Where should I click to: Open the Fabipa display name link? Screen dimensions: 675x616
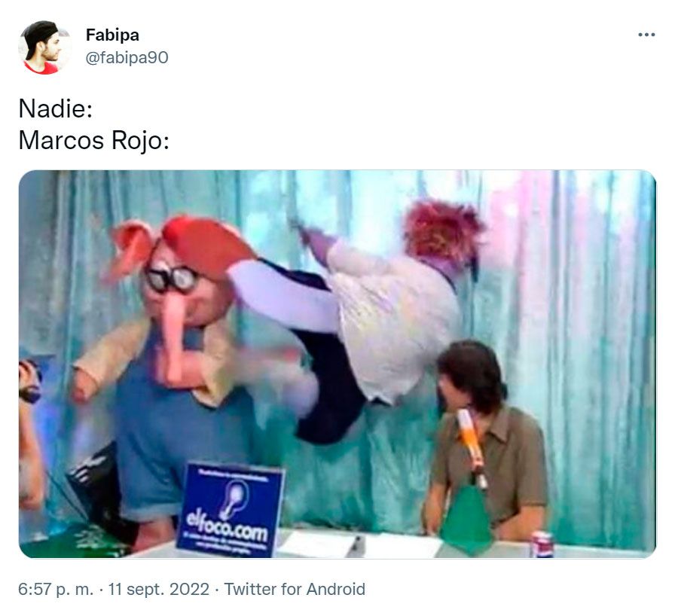click(x=112, y=35)
